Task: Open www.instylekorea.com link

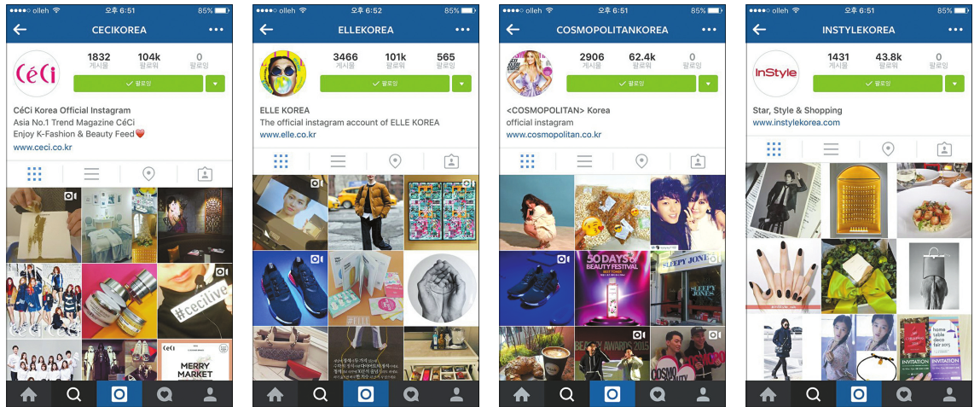Action: click(797, 123)
